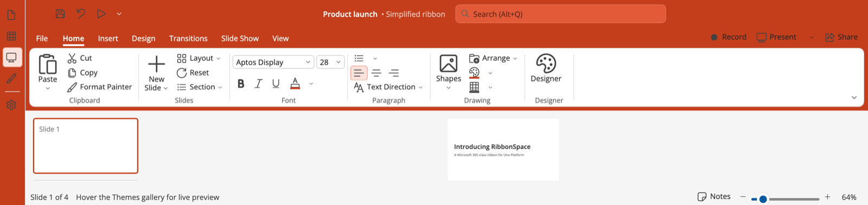
Task: Open the Text Direction dropdown
Action: (x=388, y=87)
